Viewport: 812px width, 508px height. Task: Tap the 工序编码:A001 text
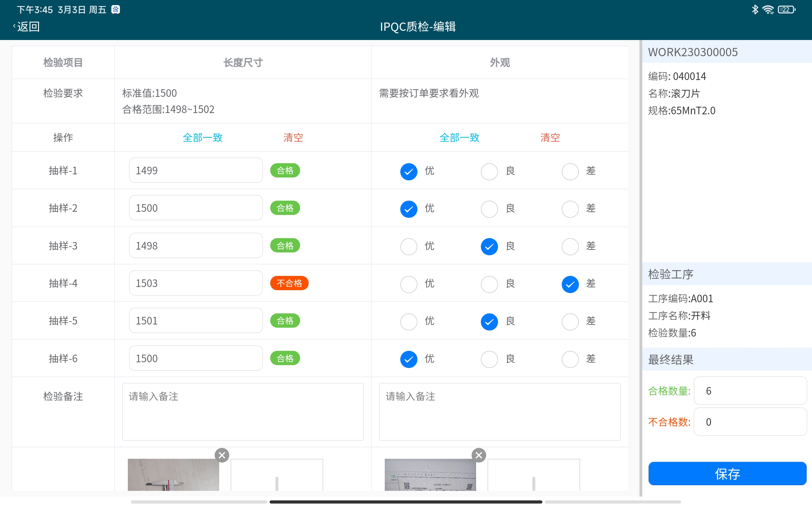coord(680,298)
